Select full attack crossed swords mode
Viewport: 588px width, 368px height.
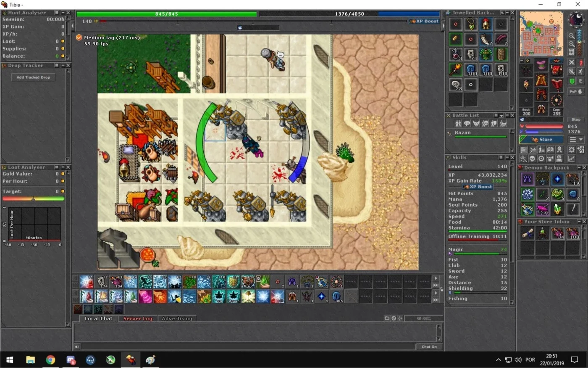pyautogui.click(x=571, y=62)
